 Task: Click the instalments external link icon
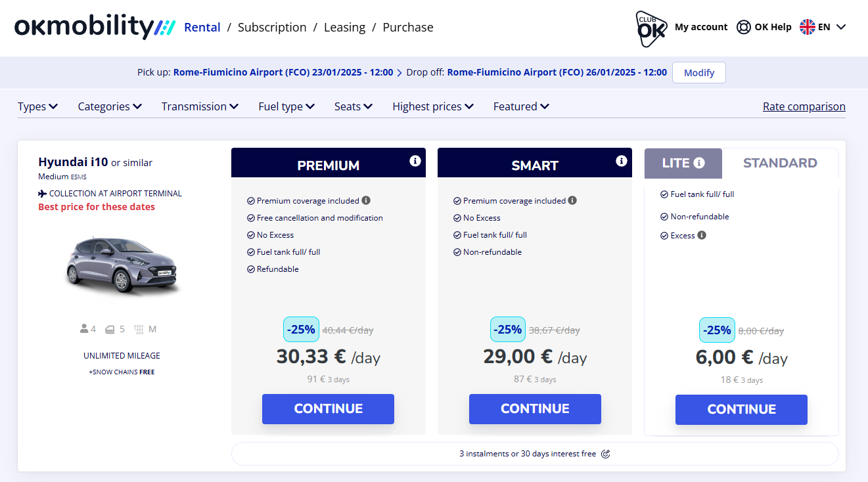606,454
